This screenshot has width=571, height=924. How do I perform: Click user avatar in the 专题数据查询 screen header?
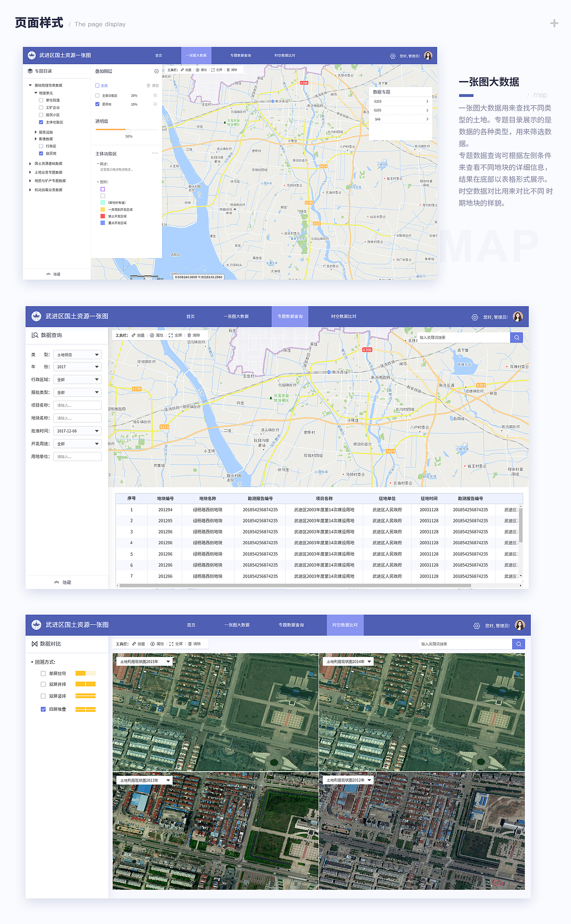click(518, 317)
